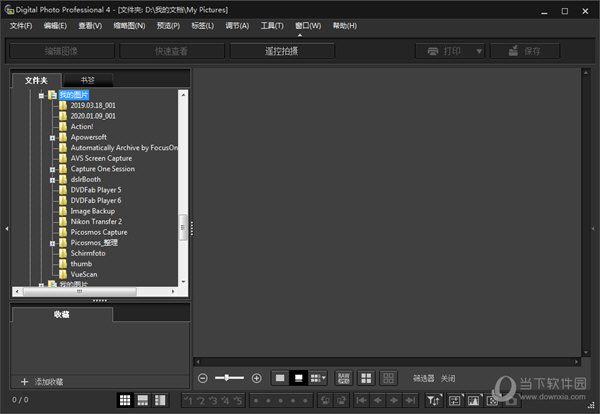
Task: Toggle the filter 关闭 switch
Action: click(447, 378)
